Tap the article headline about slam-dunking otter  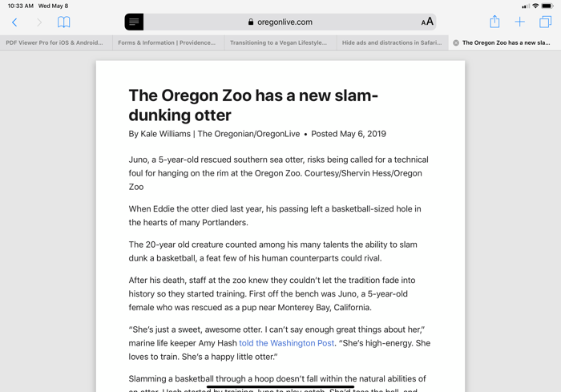[x=253, y=105]
